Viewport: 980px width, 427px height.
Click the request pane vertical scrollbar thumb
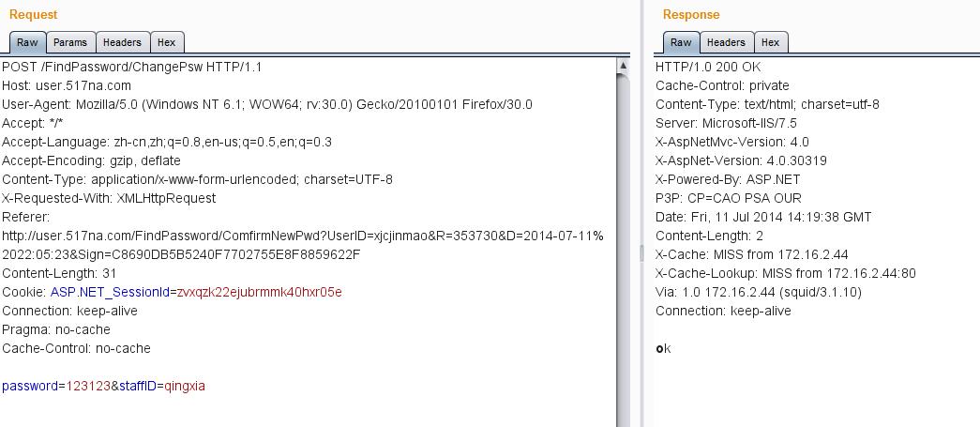[x=623, y=250]
